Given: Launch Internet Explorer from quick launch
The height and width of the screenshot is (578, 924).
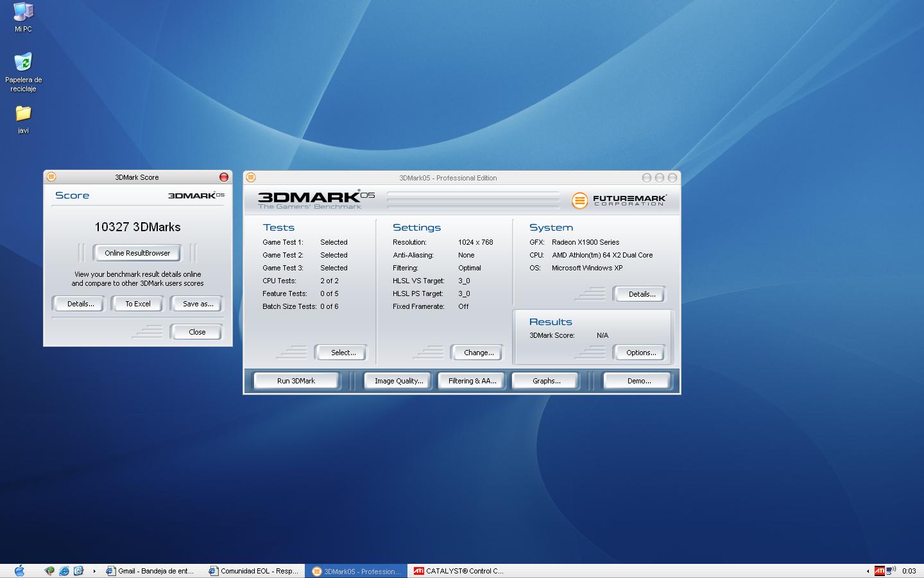Looking at the screenshot, I should (64, 570).
